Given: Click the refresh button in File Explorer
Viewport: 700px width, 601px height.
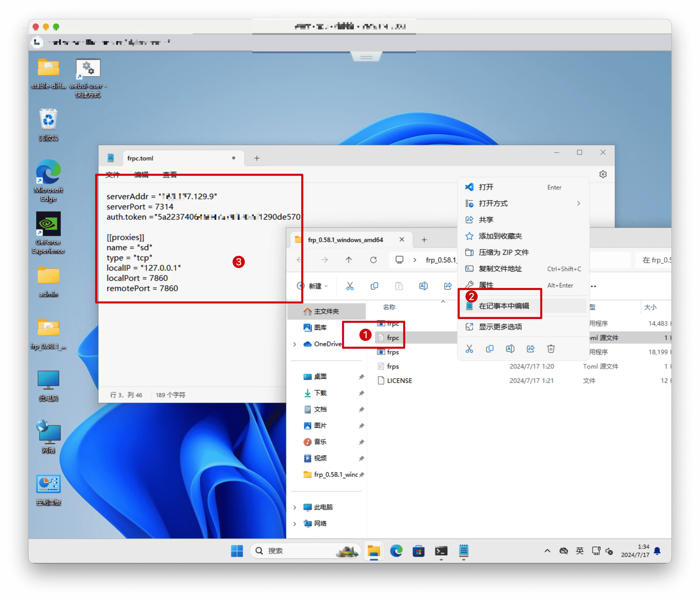Looking at the screenshot, I should (x=373, y=260).
